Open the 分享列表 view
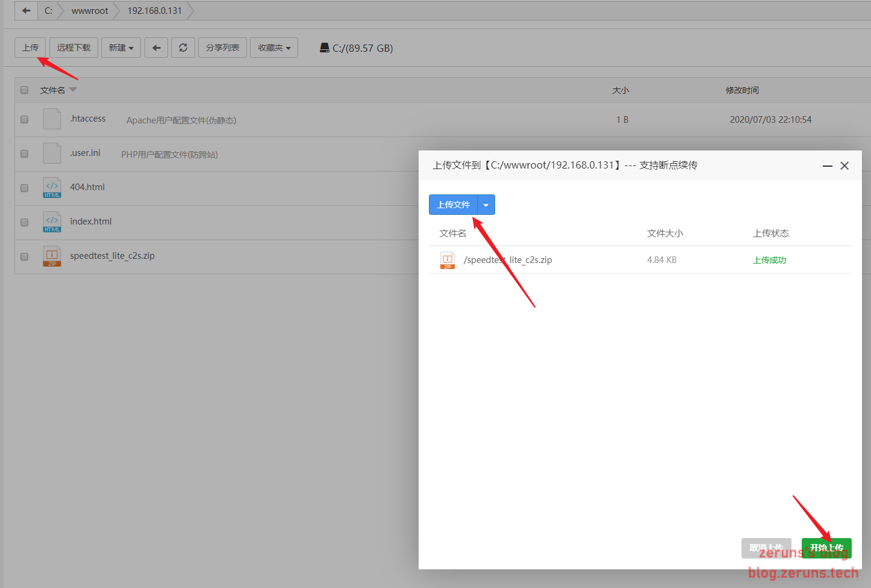 point(222,48)
